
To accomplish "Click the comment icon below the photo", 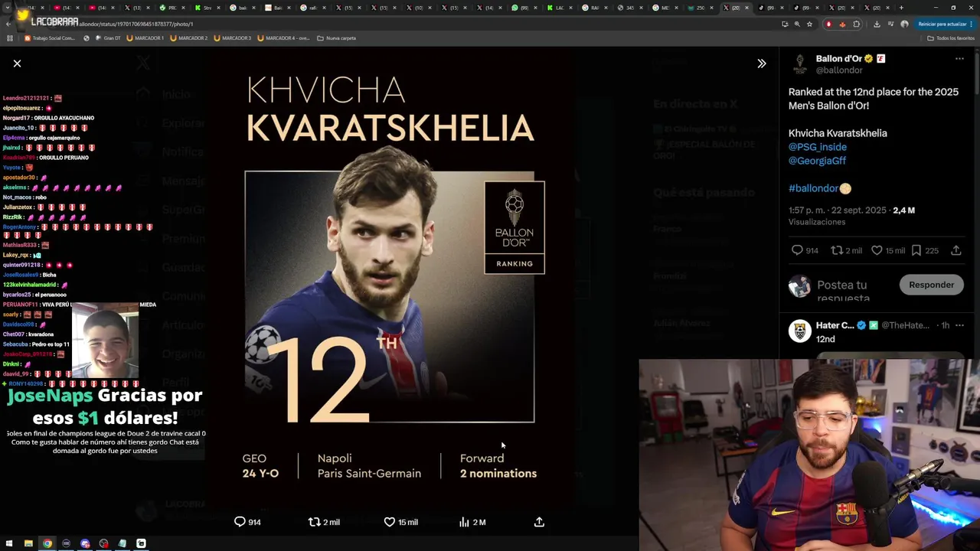I will (x=240, y=522).
